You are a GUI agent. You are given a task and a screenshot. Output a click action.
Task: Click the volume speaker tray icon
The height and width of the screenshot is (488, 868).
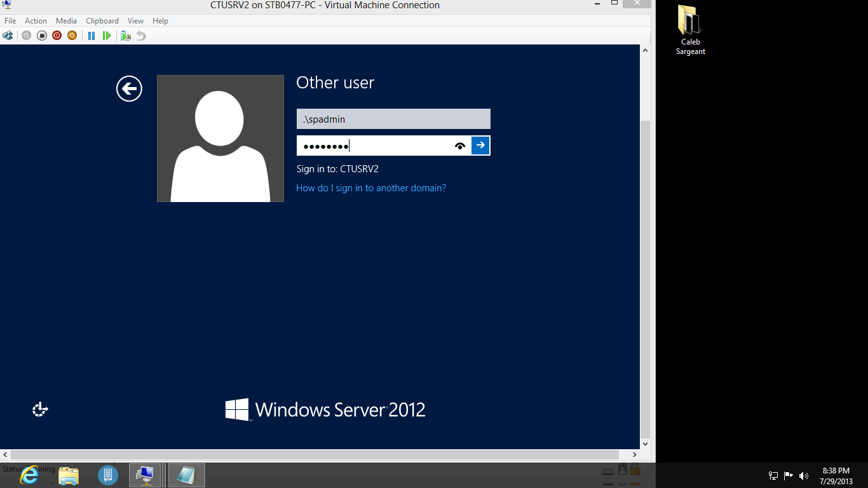[804, 475]
